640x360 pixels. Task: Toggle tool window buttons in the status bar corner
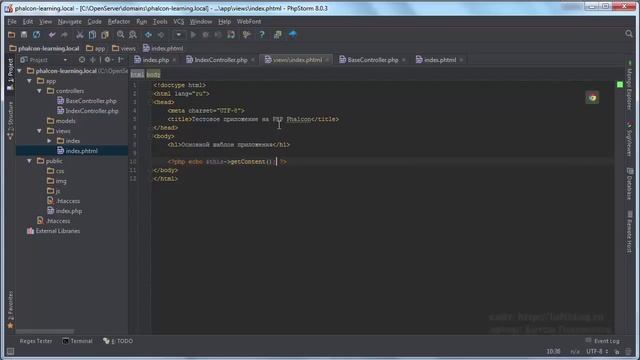[x=10, y=351]
